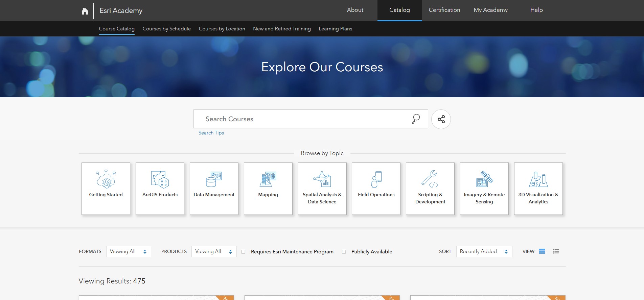
Task: Click the home icon in the header
Action: tap(85, 11)
